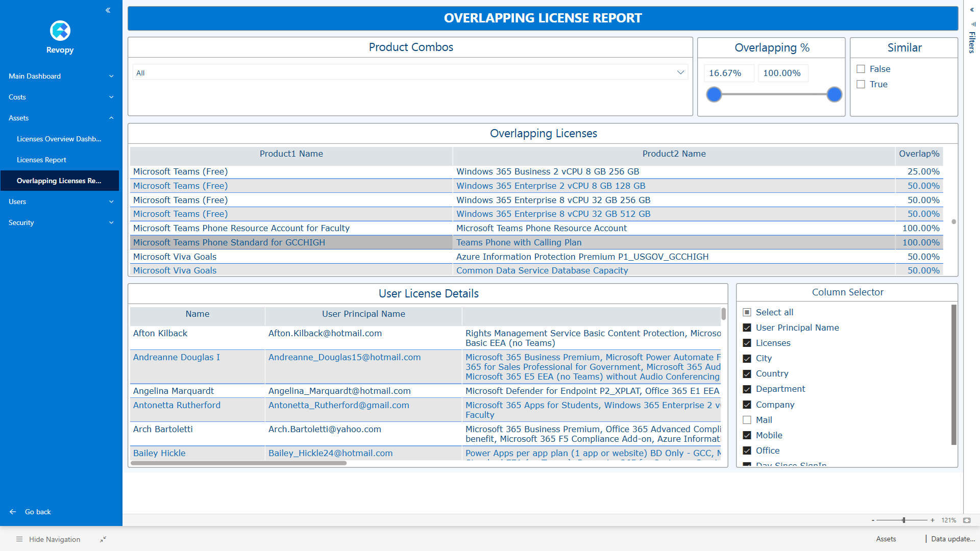Click Arch.Bartoletti@yahoo.com email cell
This screenshot has height=551, width=980.
pos(363,434)
